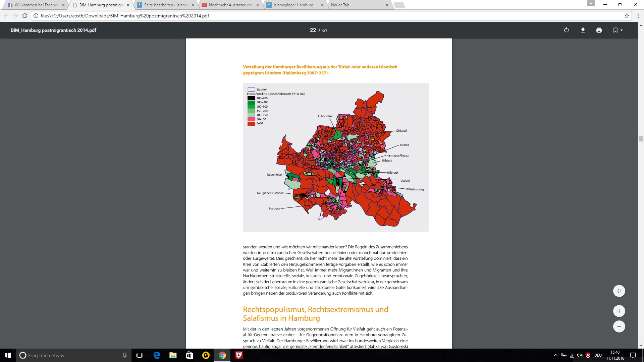Zoom in on the PDF
644x362 pixels.
click(619, 311)
